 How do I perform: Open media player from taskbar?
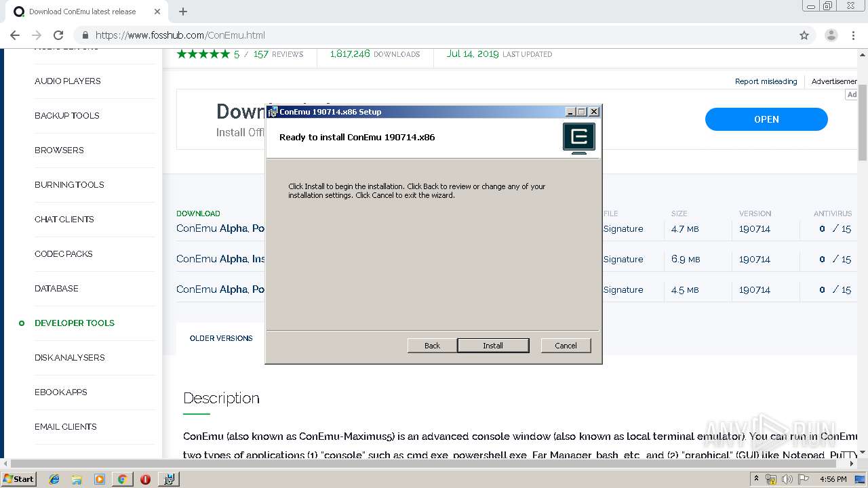point(100,479)
